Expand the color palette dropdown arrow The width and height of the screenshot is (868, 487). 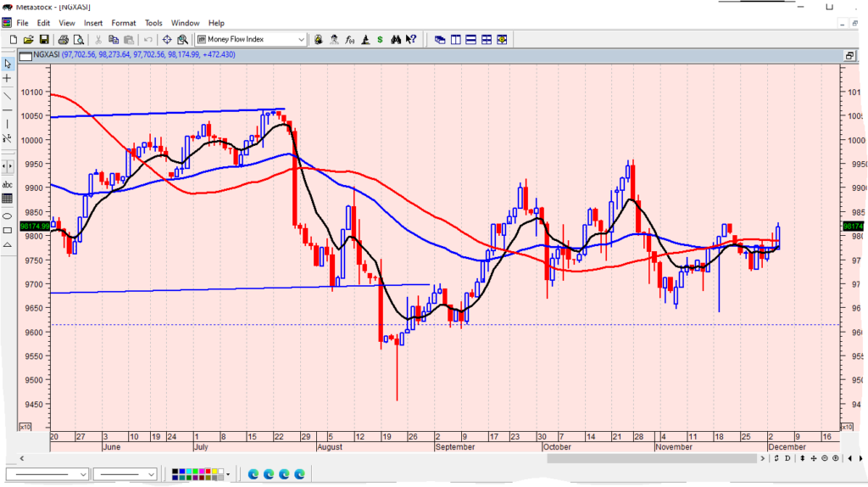228,473
